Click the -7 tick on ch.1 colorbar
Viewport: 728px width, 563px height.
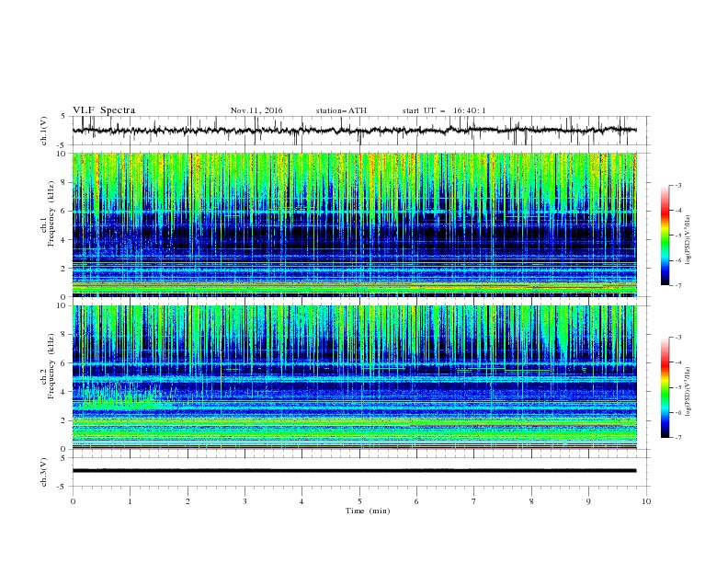[677, 285]
